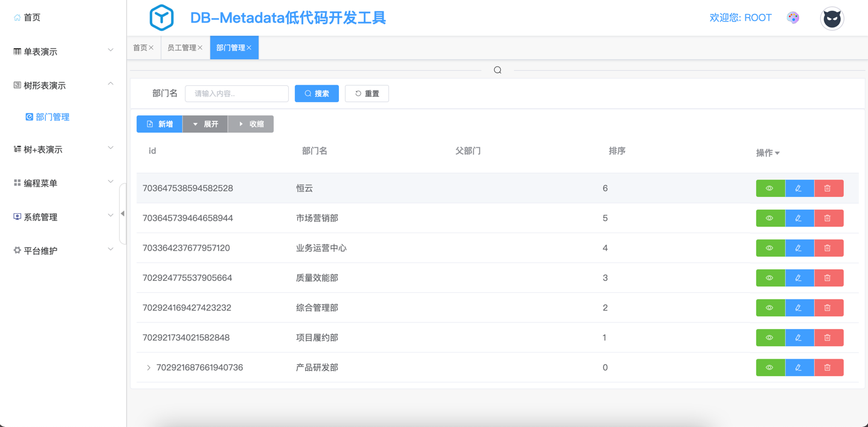
Task: Click the magnifier icon on the divider
Action: [497, 70]
